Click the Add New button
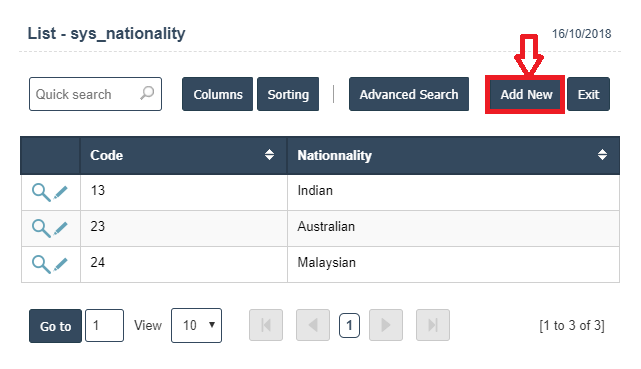 (526, 94)
